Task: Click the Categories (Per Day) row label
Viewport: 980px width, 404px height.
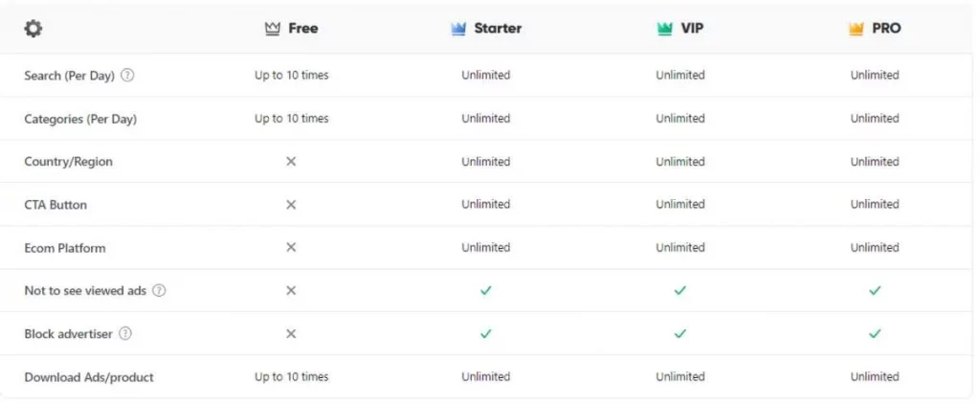Action: (x=80, y=118)
